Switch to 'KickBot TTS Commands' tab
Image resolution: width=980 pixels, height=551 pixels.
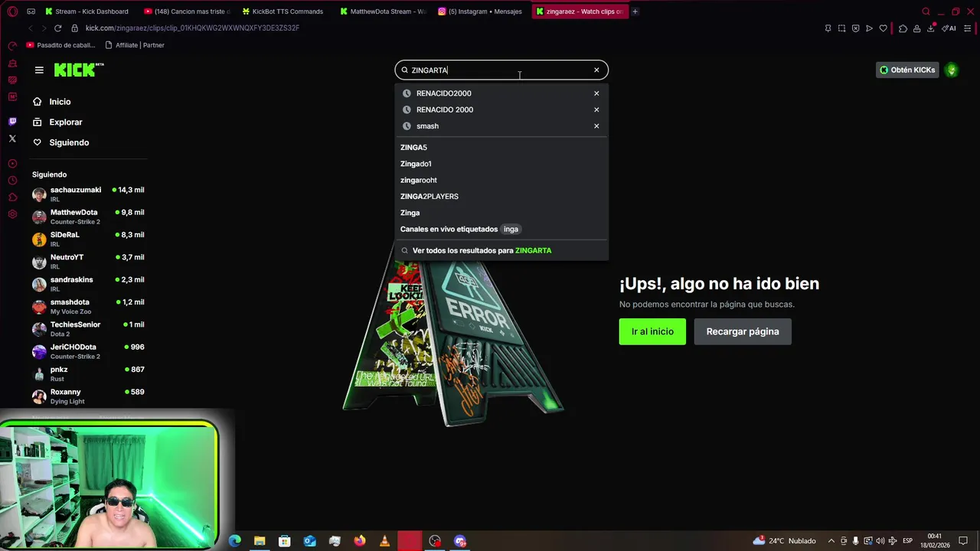click(x=285, y=11)
